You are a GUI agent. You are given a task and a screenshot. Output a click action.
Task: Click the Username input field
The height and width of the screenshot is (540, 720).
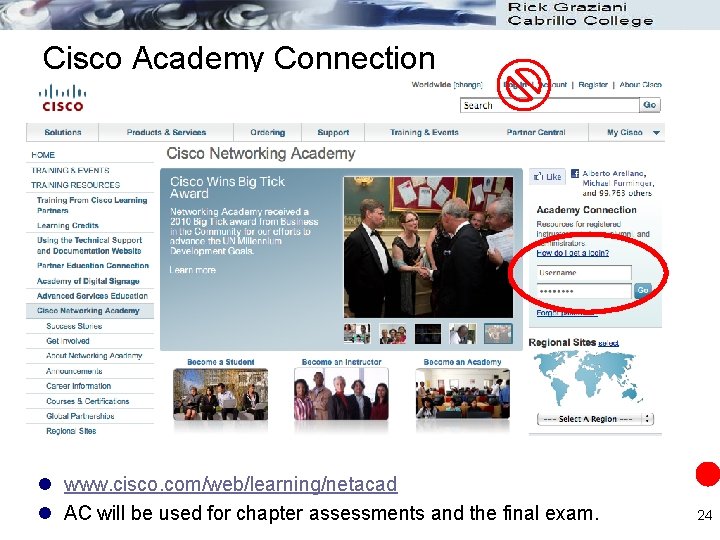tap(584, 273)
